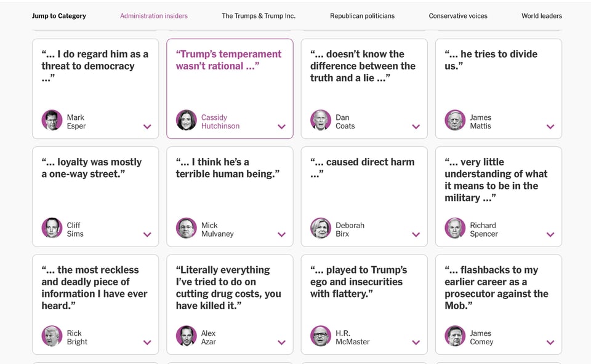Image resolution: width=591 pixels, height=364 pixels.
Task: Jump to Republican politicians category
Action: click(x=362, y=16)
